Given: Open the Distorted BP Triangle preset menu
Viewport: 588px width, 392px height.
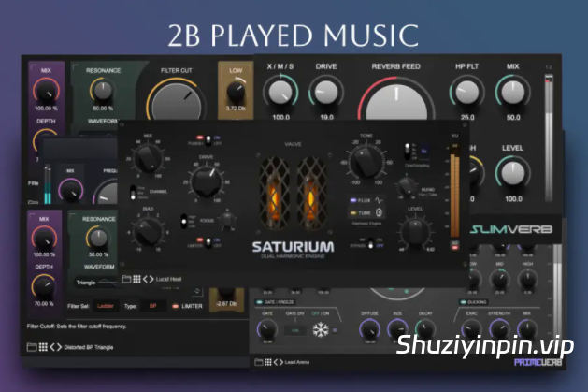Looking at the screenshot, I should tap(89, 347).
